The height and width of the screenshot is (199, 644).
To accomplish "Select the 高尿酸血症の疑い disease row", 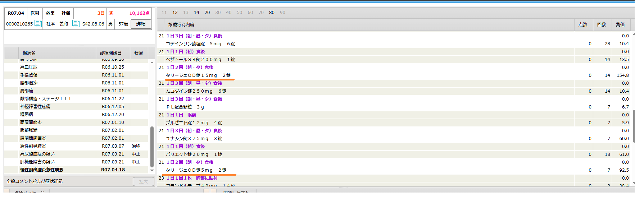I will click(x=76, y=154).
